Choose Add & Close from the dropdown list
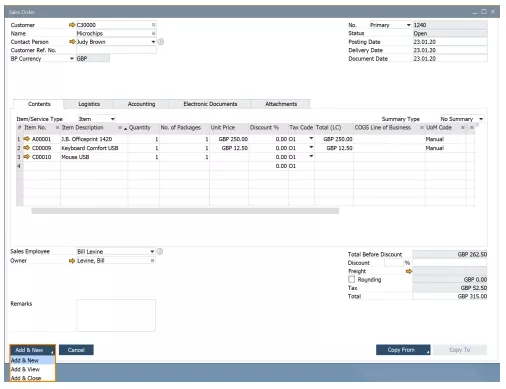This screenshot has width=506, height=389. click(x=32, y=378)
